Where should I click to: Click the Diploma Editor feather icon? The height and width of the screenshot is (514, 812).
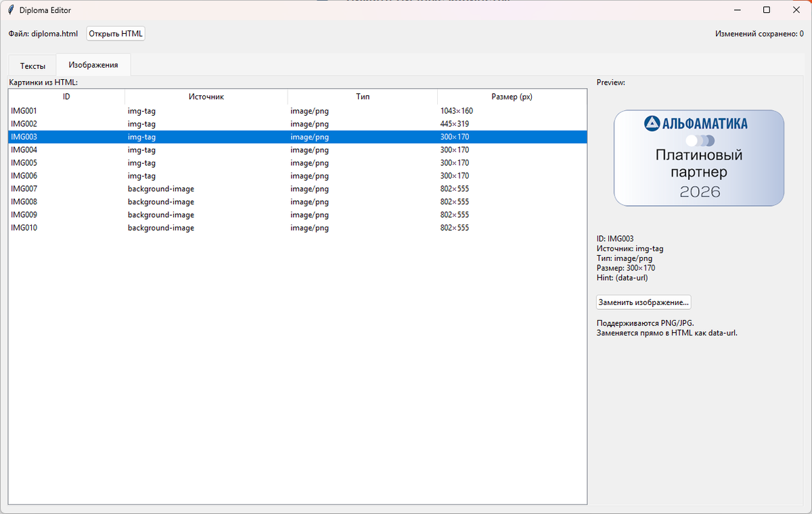pos(11,10)
